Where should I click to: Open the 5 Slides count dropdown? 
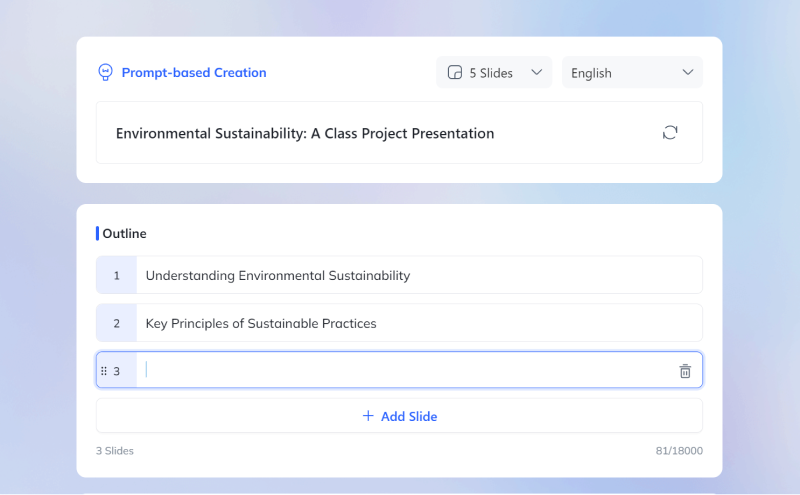tap(494, 73)
